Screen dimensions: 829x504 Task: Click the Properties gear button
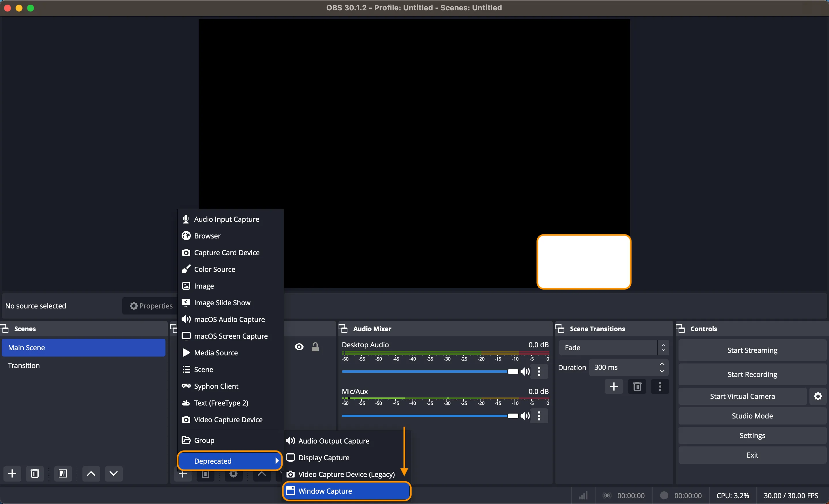point(151,306)
